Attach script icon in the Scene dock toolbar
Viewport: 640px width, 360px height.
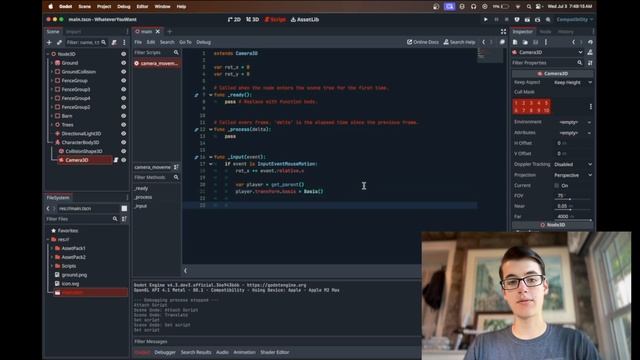pyautogui.click(x=114, y=42)
